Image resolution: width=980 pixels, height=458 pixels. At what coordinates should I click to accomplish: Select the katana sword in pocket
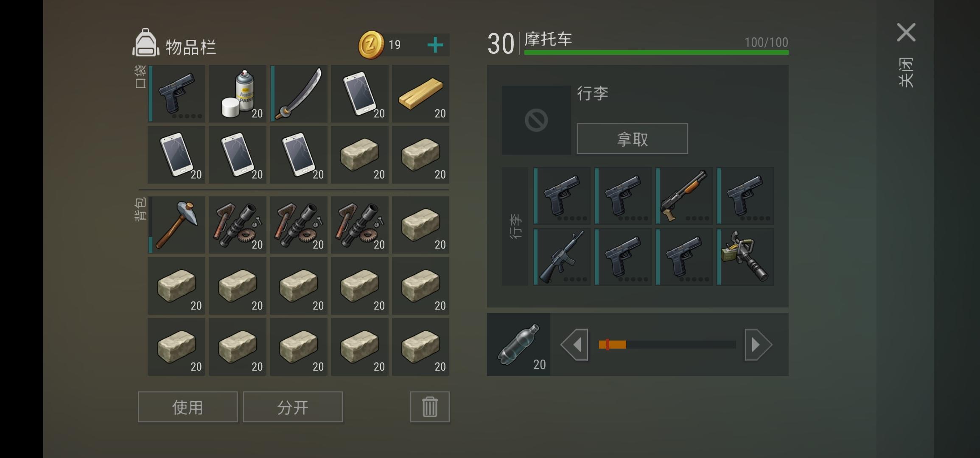(x=299, y=94)
